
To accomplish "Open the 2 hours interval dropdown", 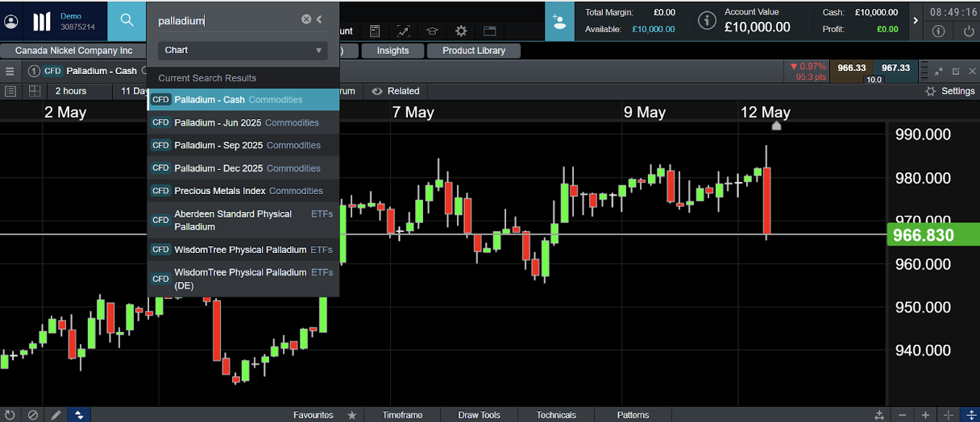I will click(x=80, y=91).
